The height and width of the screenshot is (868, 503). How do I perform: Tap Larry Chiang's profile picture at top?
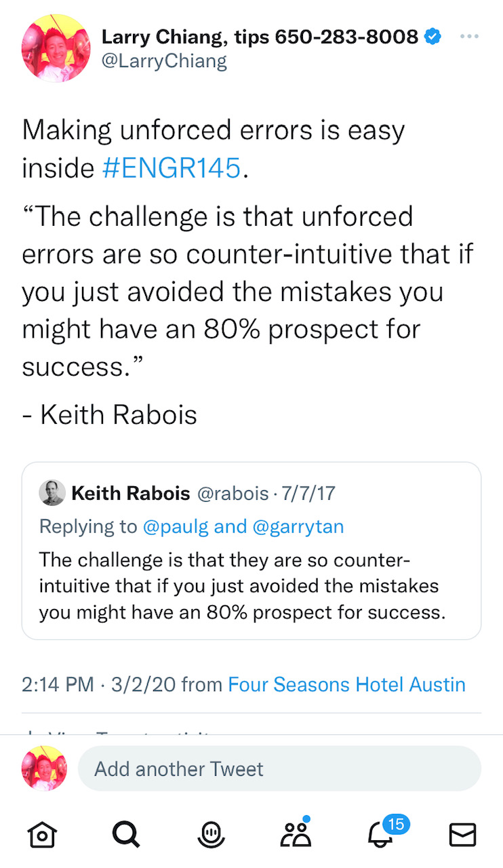pyautogui.click(x=56, y=48)
